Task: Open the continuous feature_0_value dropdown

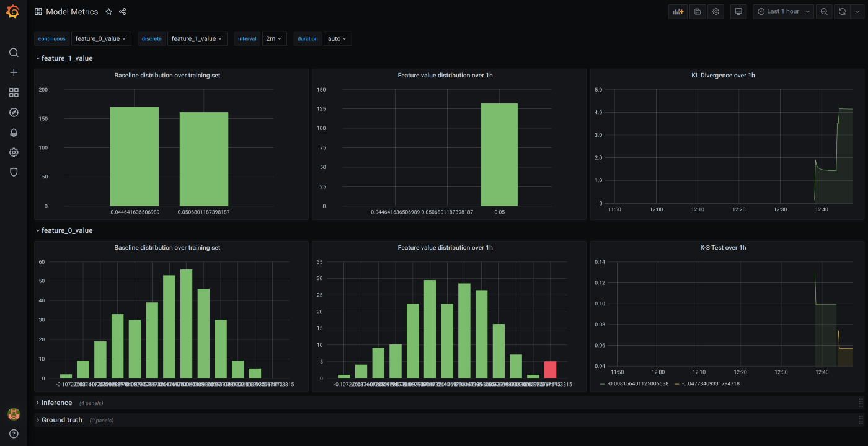Action: tap(101, 38)
